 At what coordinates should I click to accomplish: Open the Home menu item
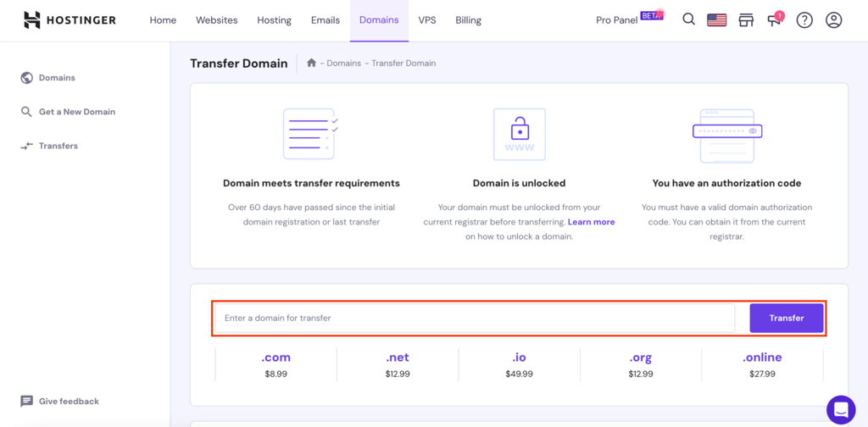click(163, 20)
